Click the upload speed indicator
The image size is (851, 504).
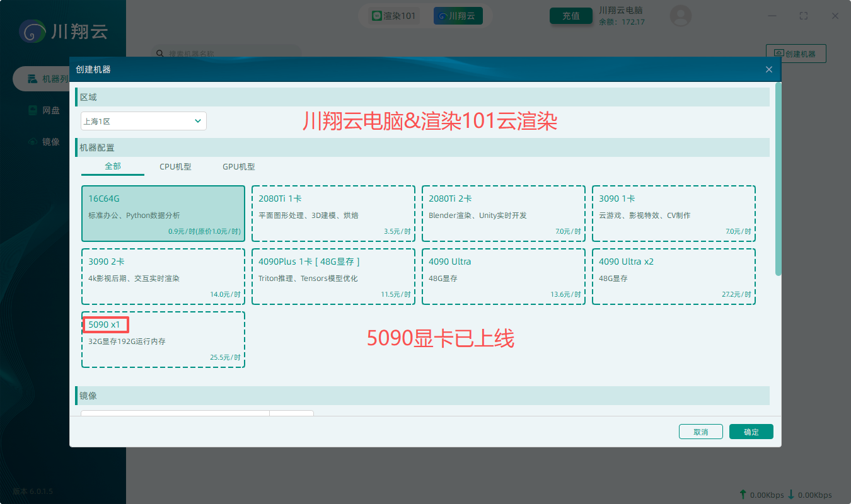coord(761,495)
